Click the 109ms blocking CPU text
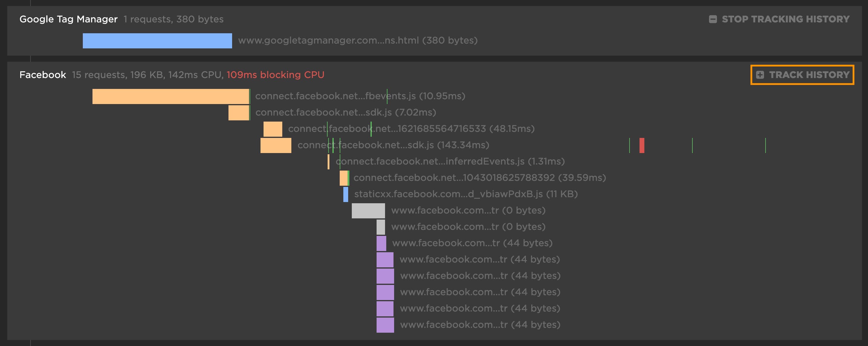Screen dimensions: 868x346 275,75
